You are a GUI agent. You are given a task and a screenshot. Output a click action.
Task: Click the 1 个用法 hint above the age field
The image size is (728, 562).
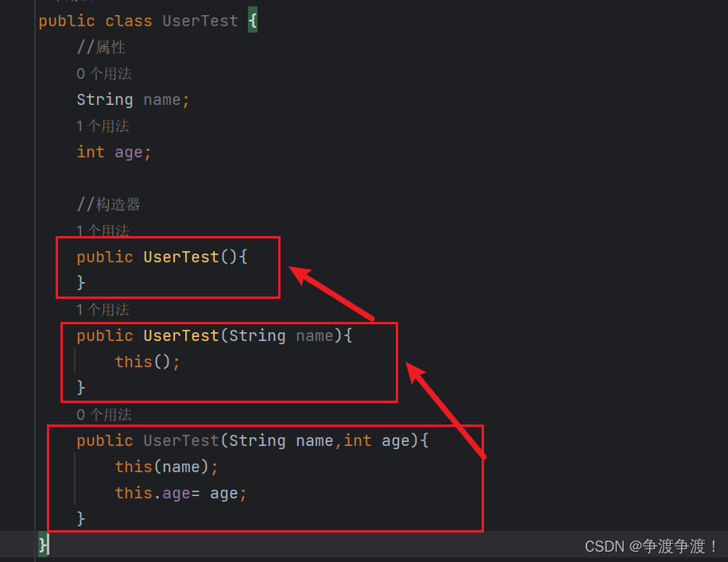[104, 126]
